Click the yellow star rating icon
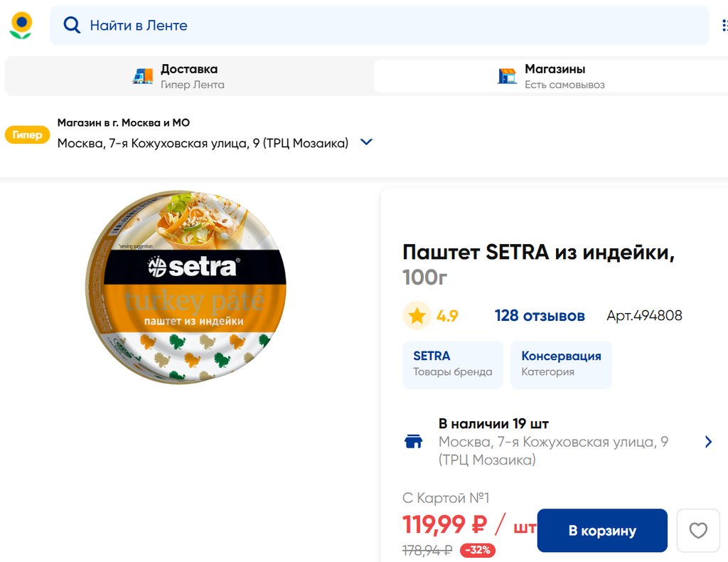 tap(417, 316)
